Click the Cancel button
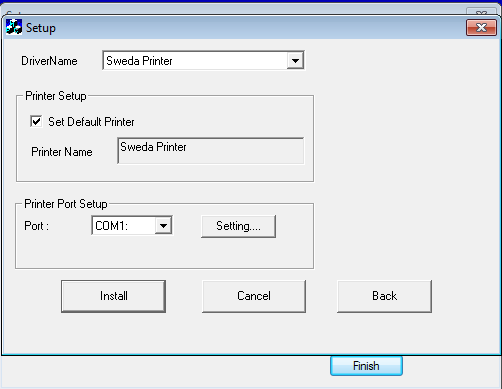The width and height of the screenshot is (502, 389). click(254, 296)
